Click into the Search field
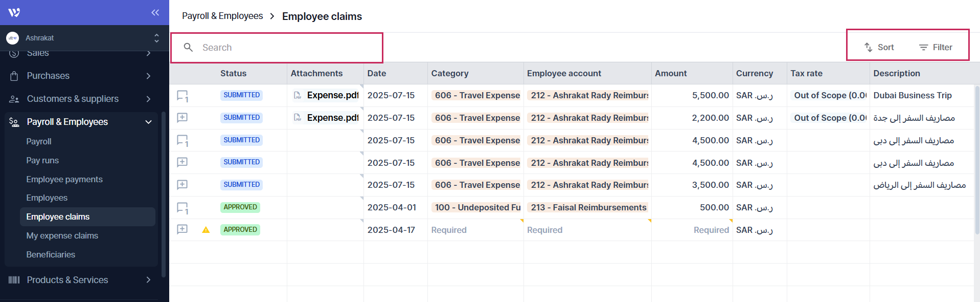980x302 pixels. pyautogui.click(x=286, y=48)
